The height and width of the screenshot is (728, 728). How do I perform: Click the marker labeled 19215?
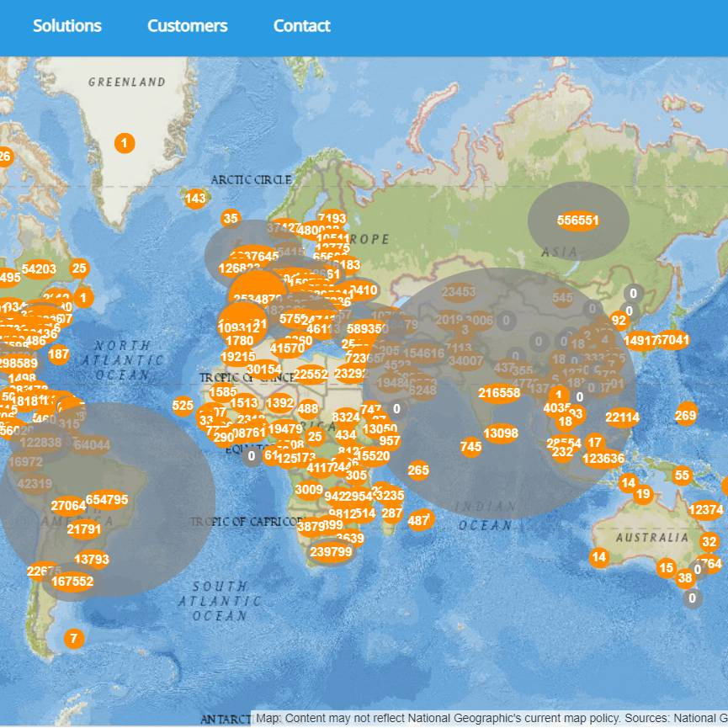[x=238, y=357]
